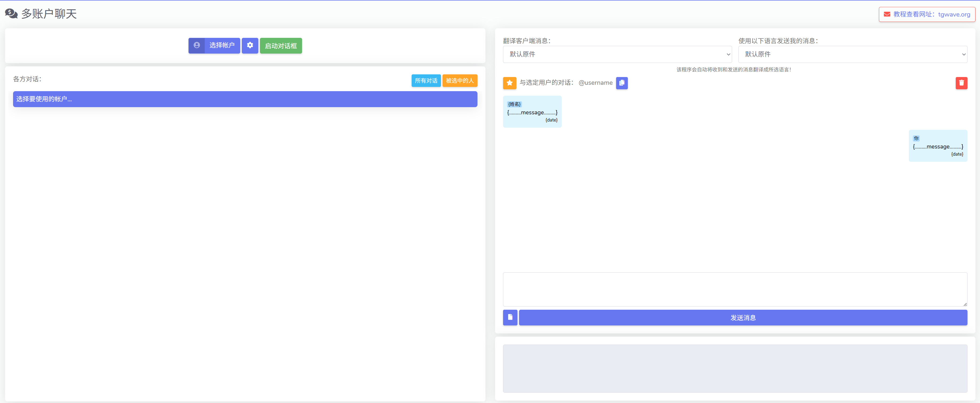This screenshot has height=403, width=980.
Task: Open 翻译客户端消息 language dropdown
Action: click(617, 54)
